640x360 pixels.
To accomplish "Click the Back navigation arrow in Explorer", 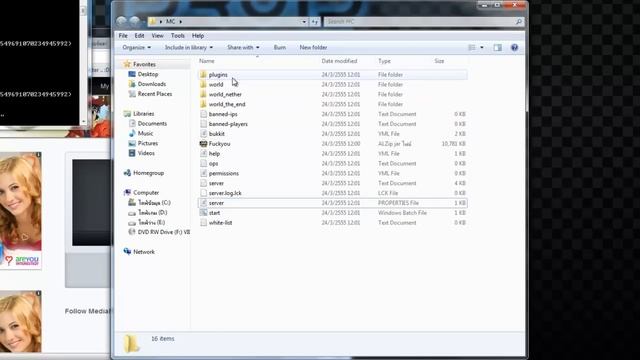I will (121, 21).
